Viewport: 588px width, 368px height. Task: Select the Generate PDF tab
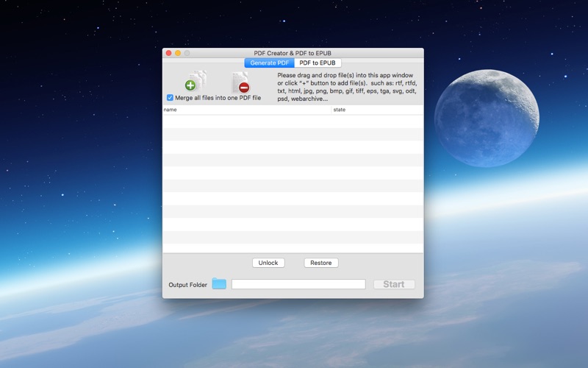(x=269, y=63)
